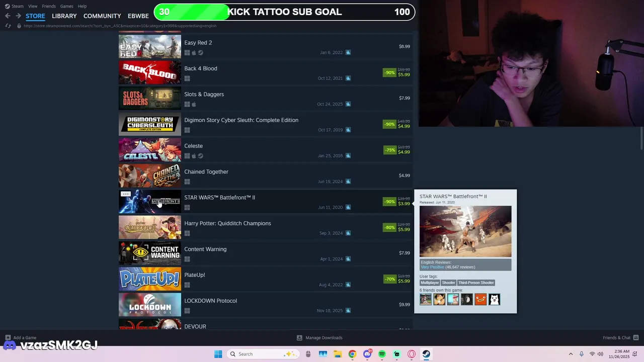Viewport: 644px width, 362px height.
Task: Show hidden system tray icons
Action: pyautogui.click(x=571, y=354)
